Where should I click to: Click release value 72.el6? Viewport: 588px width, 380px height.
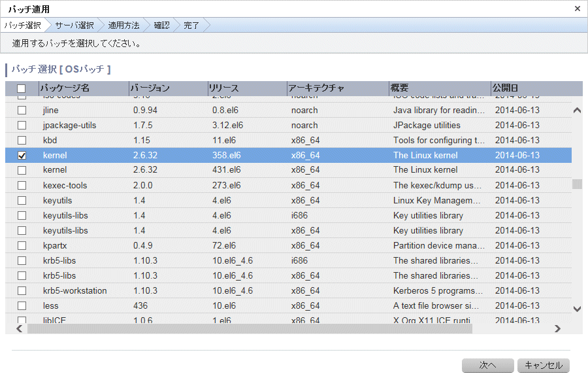(224, 245)
